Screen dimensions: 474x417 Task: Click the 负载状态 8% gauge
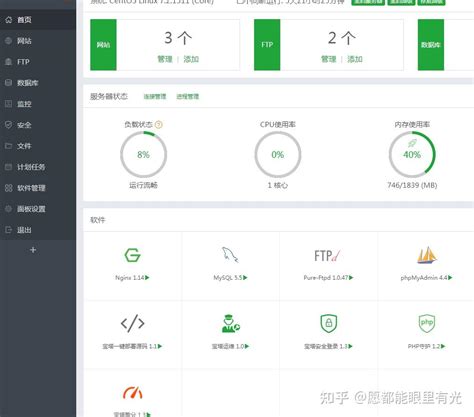click(144, 154)
